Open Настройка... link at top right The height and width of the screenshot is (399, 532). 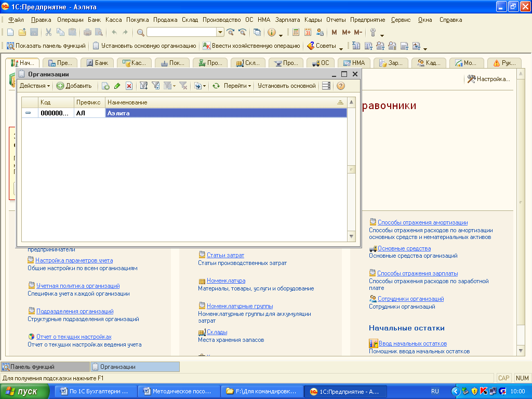pyautogui.click(x=488, y=79)
